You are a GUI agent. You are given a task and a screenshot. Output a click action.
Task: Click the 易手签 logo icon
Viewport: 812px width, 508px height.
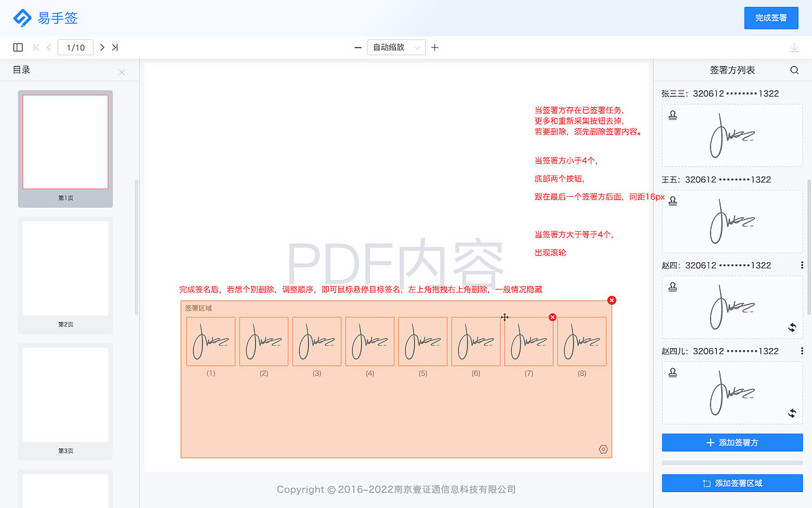click(23, 18)
